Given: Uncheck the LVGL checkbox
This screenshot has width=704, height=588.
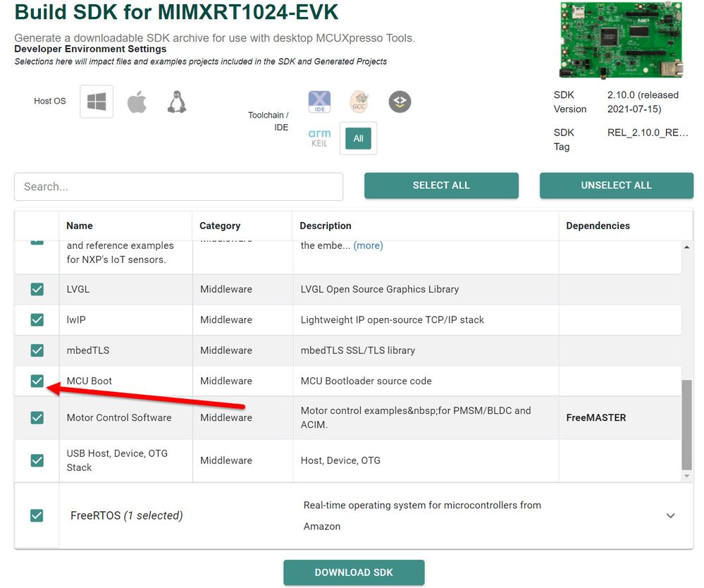Looking at the screenshot, I should point(37,289).
